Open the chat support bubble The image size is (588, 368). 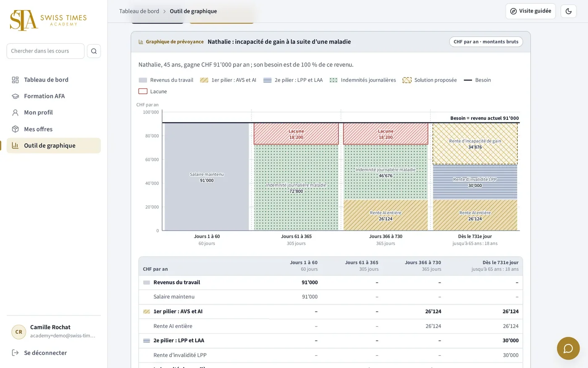568,348
